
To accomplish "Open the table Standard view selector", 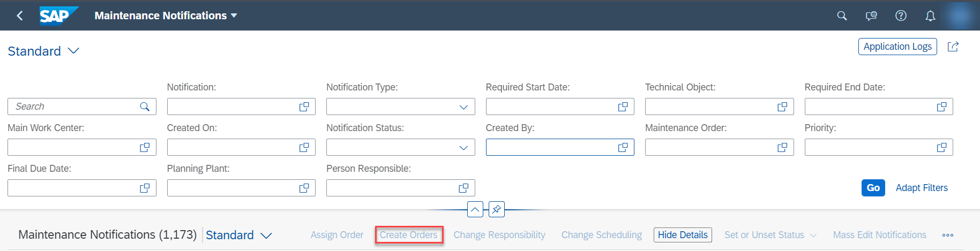I will pyautogui.click(x=239, y=235).
